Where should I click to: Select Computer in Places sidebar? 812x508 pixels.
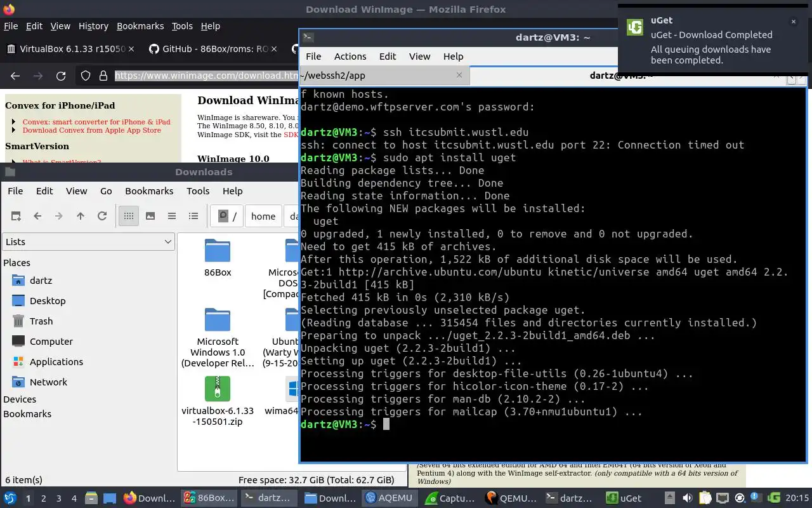point(51,341)
